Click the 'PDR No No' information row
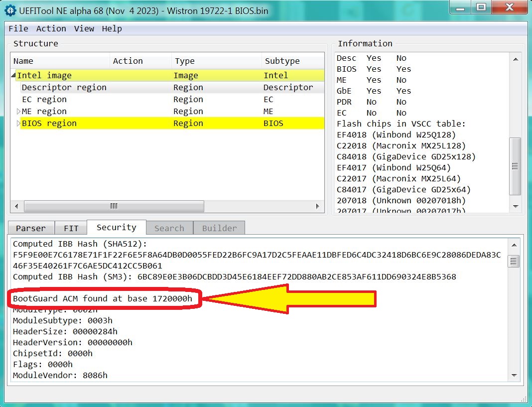 [372, 102]
